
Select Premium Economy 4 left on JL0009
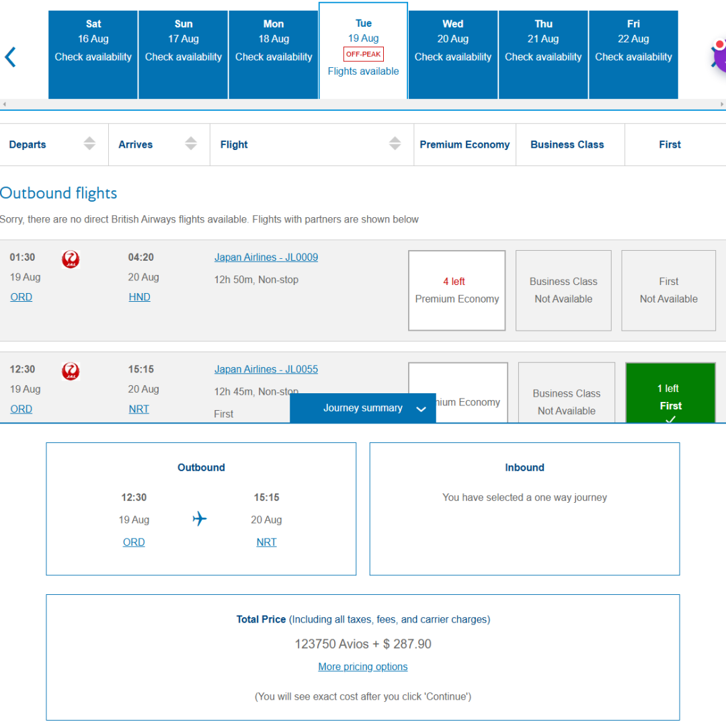(456, 290)
